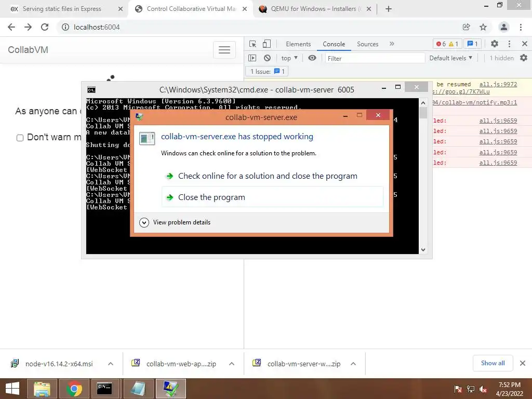The width and height of the screenshot is (532, 399).
Task: Click Show all downloads
Action: pyautogui.click(x=493, y=363)
